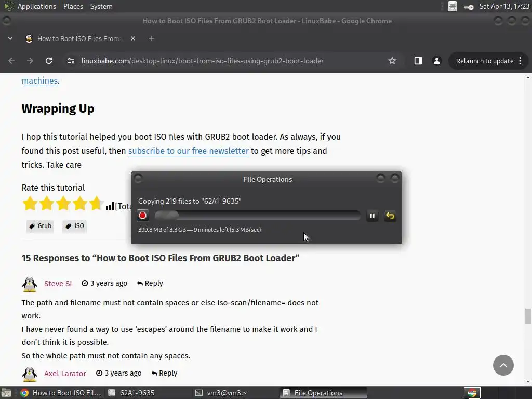The width and height of the screenshot is (532, 399).
Task: Click the 15 Responses heading
Action: (161, 258)
